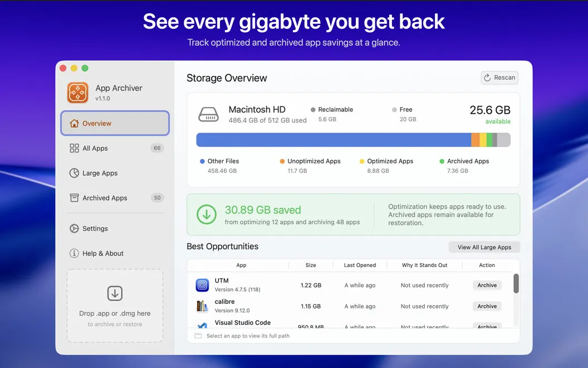588x368 pixels.
Task: Archive the calibre app
Action: click(x=487, y=306)
